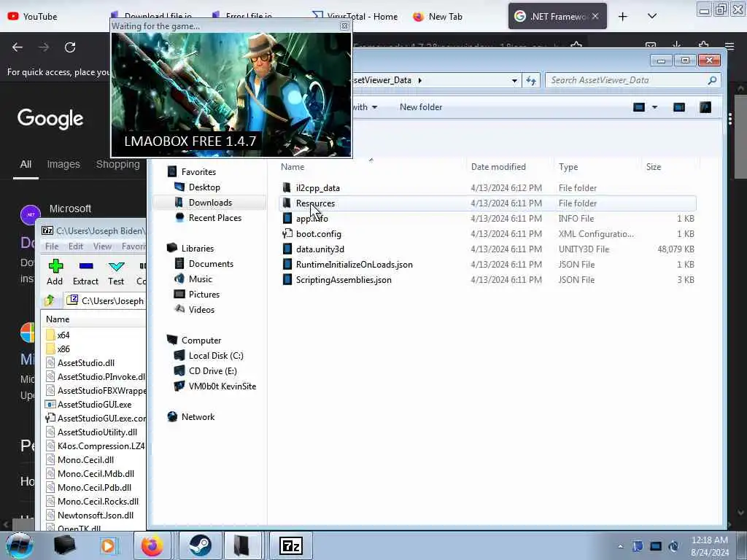747x560 pixels.
Task: Open the address bar history dropdown
Action: click(514, 80)
